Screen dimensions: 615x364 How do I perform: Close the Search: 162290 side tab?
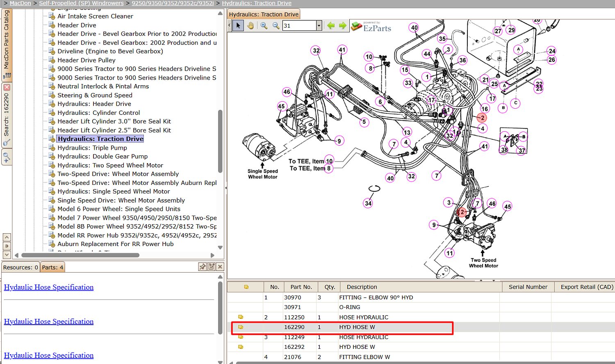pyautogui.click(x=7, y=87)
